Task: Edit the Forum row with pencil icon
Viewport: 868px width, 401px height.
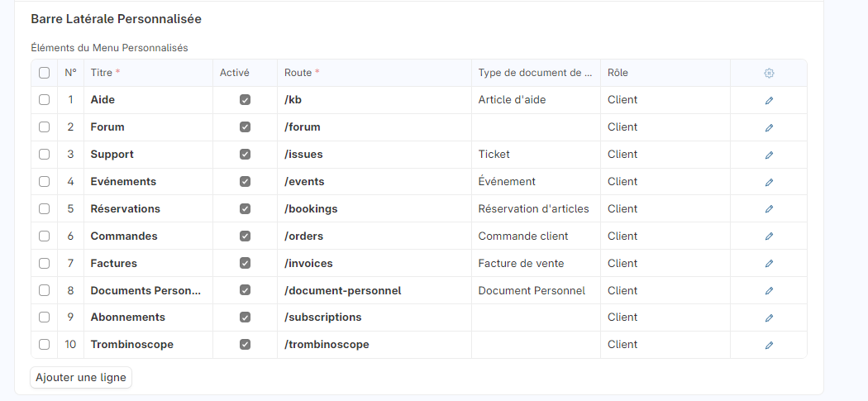Action: point(769,127)
